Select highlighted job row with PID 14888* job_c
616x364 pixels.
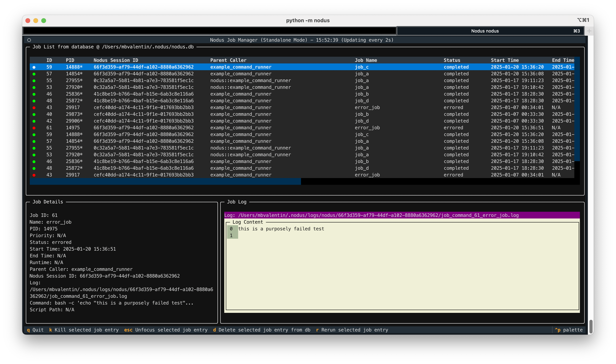302,67
